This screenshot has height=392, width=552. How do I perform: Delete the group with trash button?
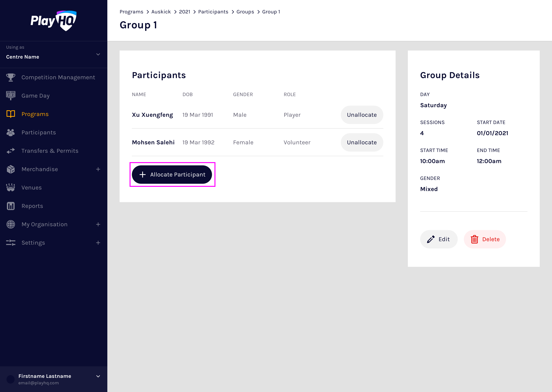(485, 239)
